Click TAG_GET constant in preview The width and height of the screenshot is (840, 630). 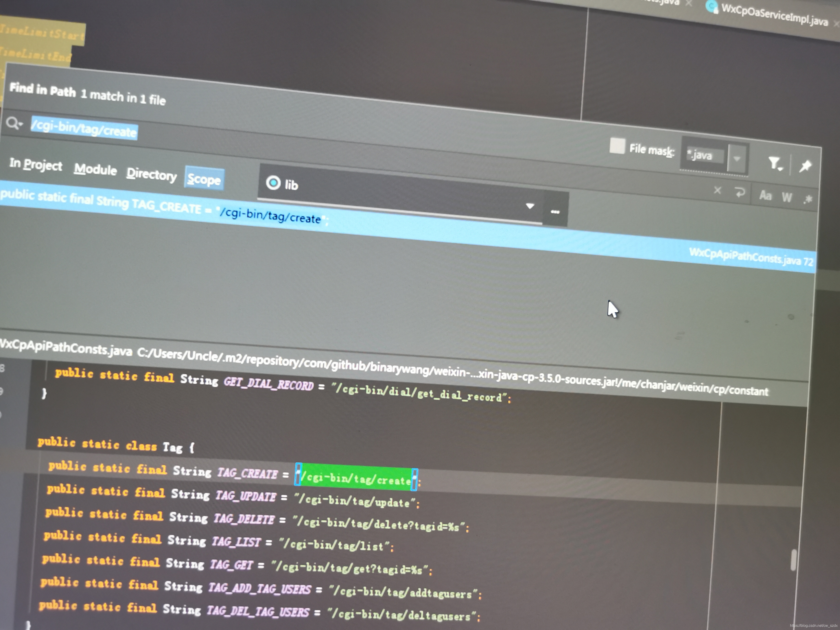click(x=231, y=564)
